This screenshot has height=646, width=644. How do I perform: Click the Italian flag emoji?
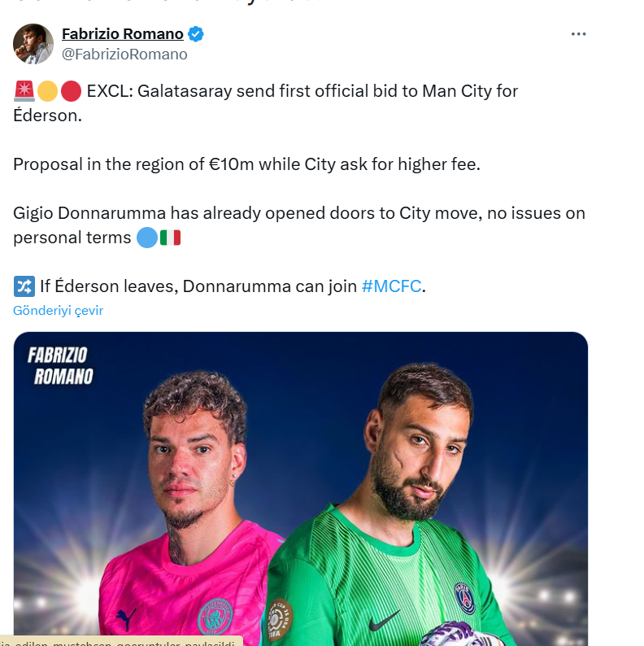[x=171, y=238]
